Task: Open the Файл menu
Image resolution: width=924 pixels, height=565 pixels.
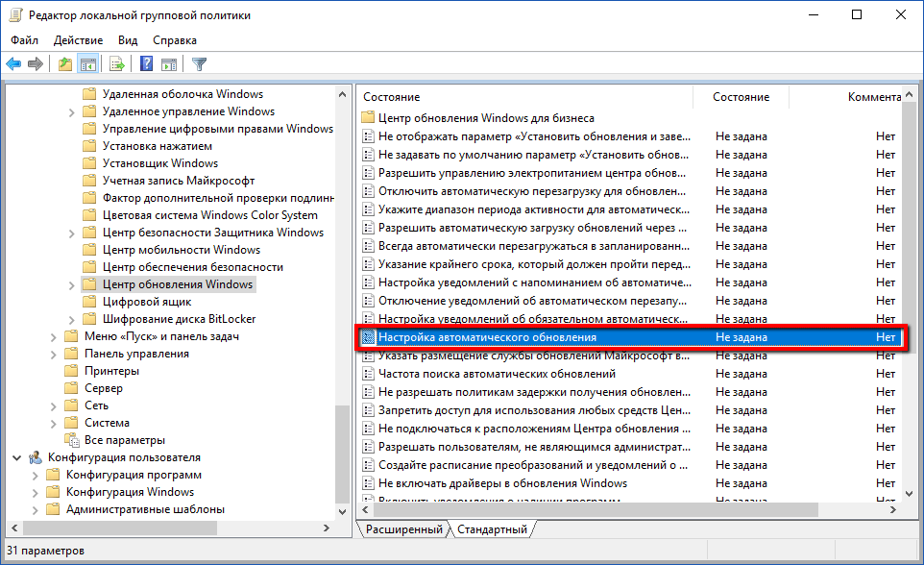Action: click(x=24, y=40)
